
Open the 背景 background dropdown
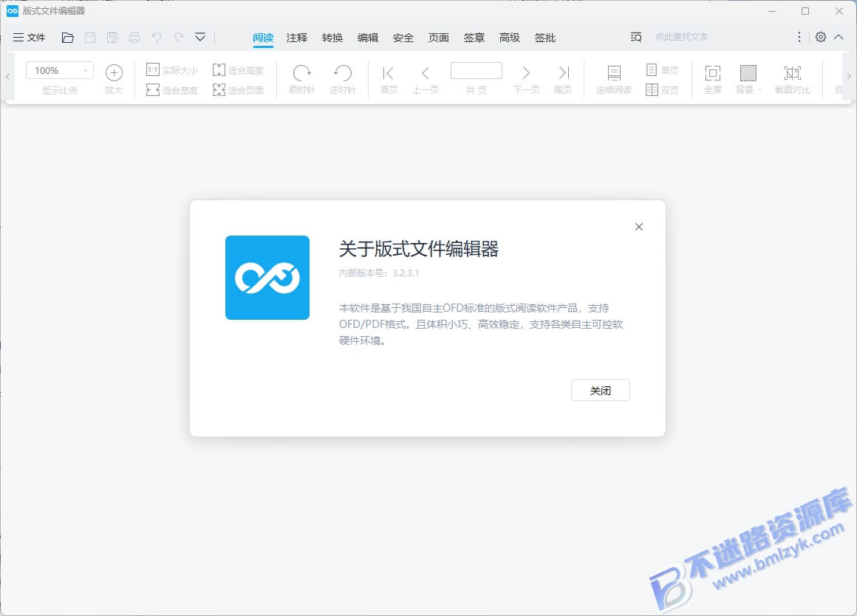748,79
